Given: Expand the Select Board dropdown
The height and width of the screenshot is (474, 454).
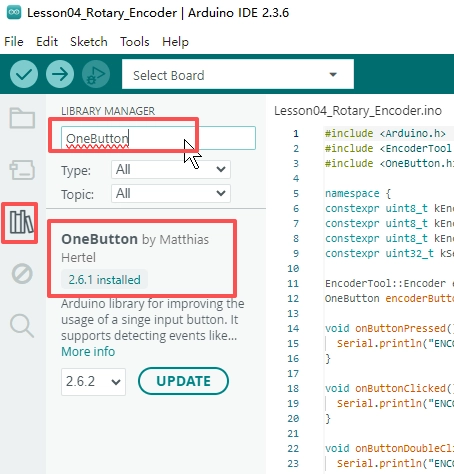Looking at the screenshot, I should pos(238,74).
